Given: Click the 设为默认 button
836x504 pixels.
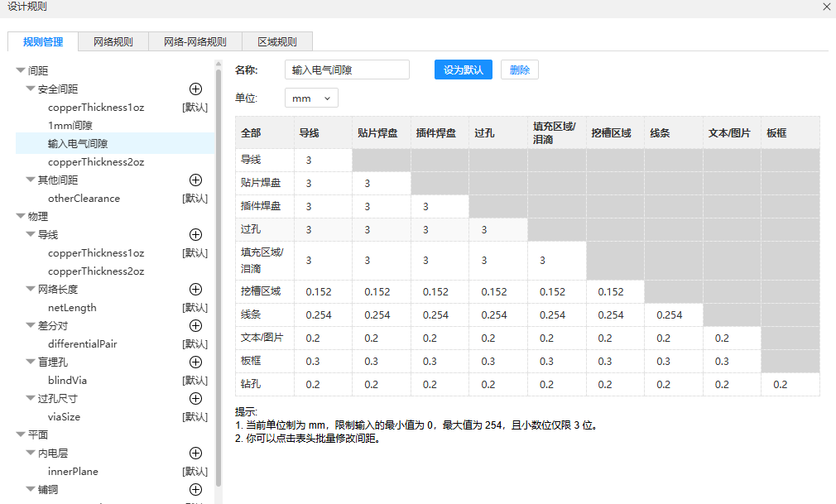Looking at the screenshot, I should point(463,70).
